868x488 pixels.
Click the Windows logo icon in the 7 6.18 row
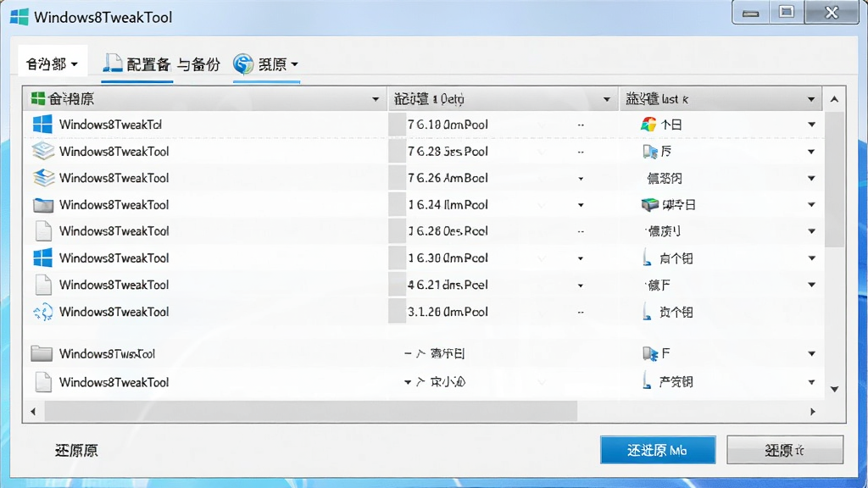pyautogui.click(x=42, y=125)
